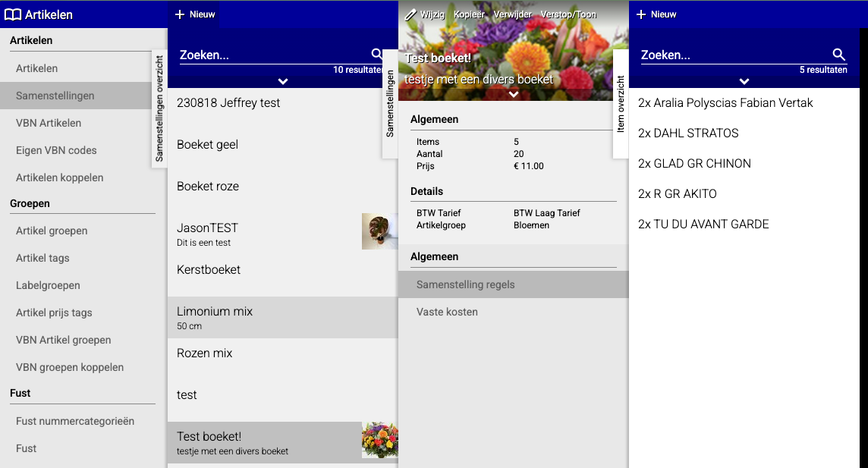Click Kopieër to copy the boeket
This screenshot has width=868, height=468.
[469, 14]
